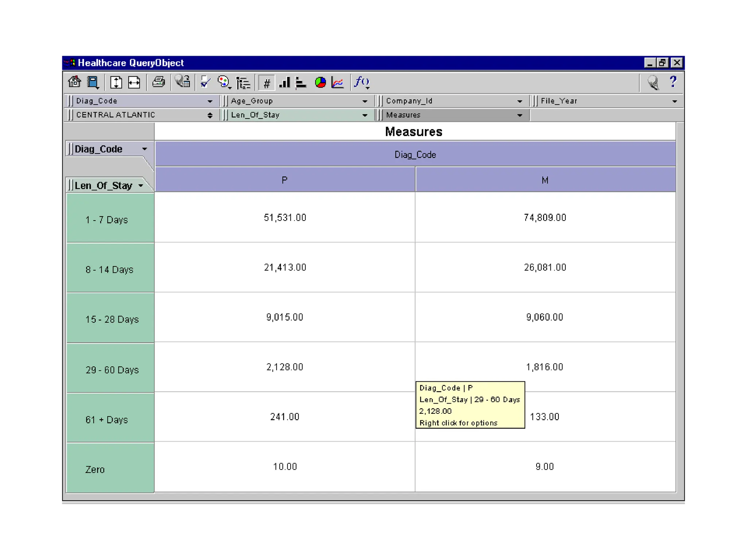747x560 pixels.
Task: Click CENTRAL ATLANTIC spinner arrows
Action: tap(210, 115)
